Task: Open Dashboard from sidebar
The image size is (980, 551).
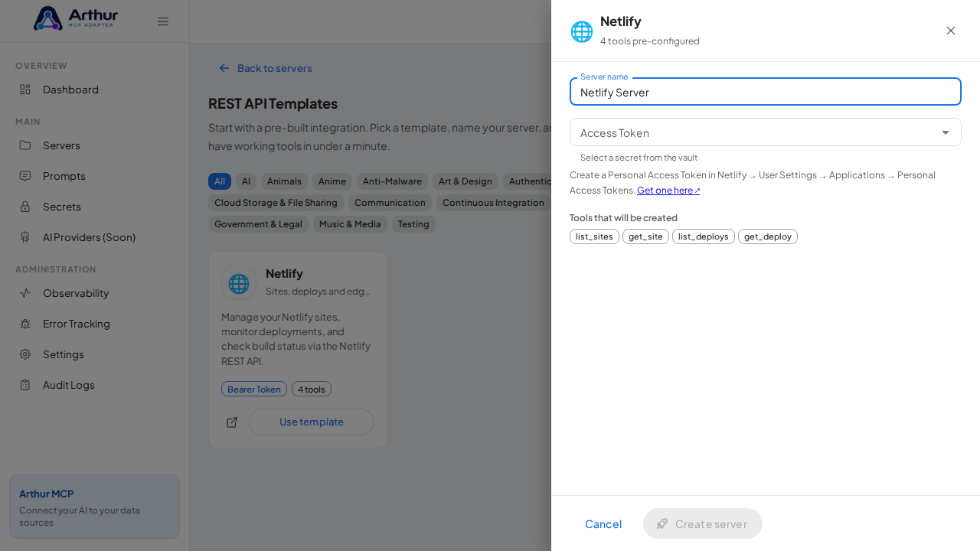Action: 94,90
